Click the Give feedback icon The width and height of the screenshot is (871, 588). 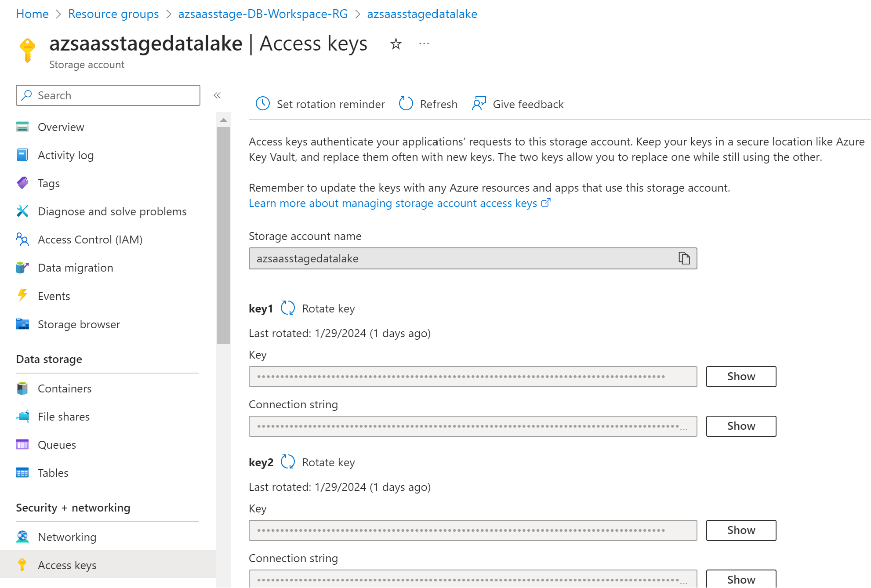click(479, 104)
